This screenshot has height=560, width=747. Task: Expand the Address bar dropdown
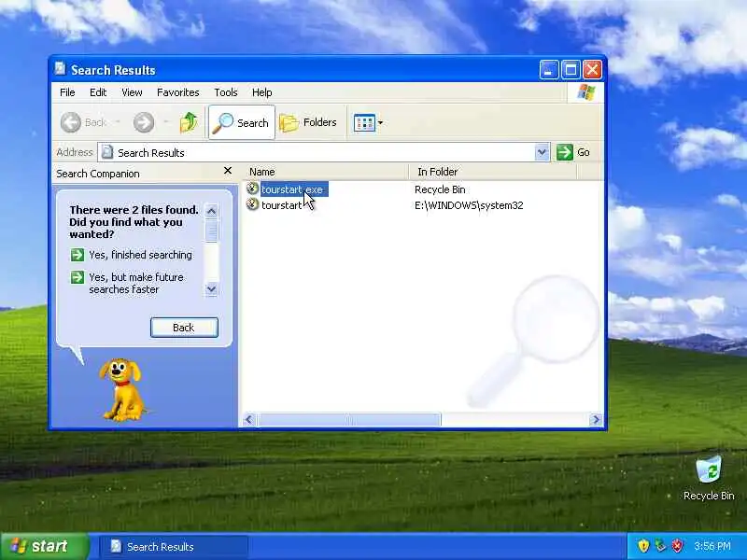coord(542,152)
